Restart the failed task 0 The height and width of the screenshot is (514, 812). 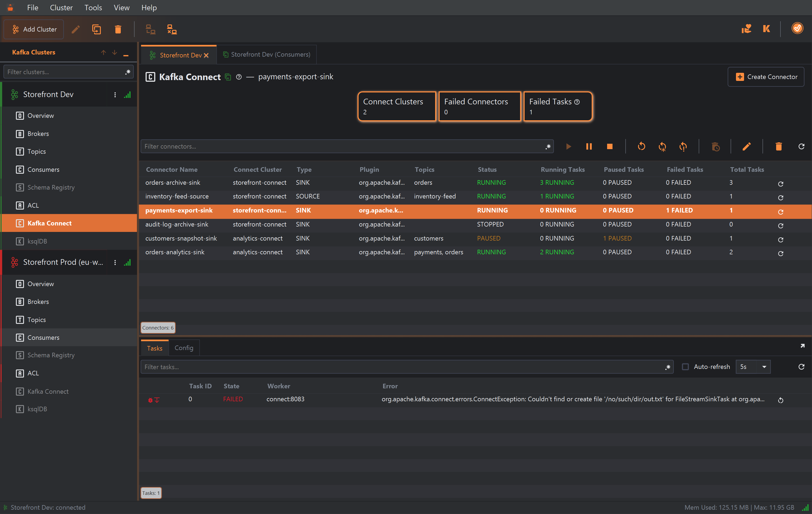tap(781, 400)
